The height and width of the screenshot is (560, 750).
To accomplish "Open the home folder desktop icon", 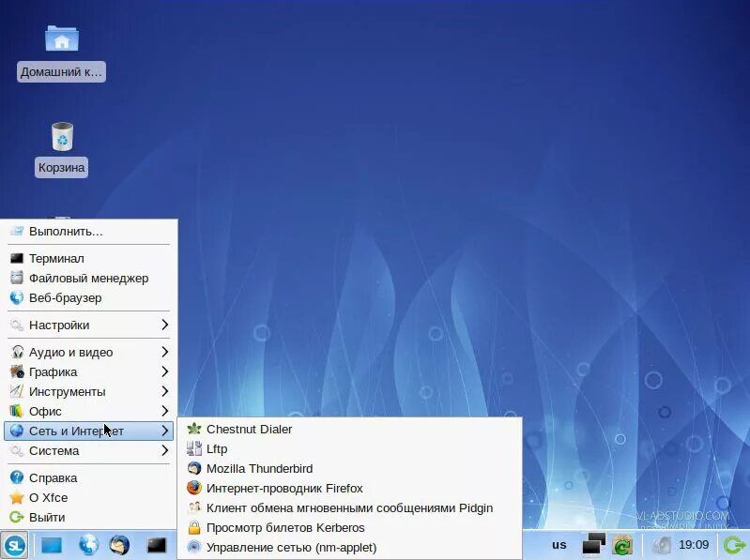I will click(x=62, y=38).
